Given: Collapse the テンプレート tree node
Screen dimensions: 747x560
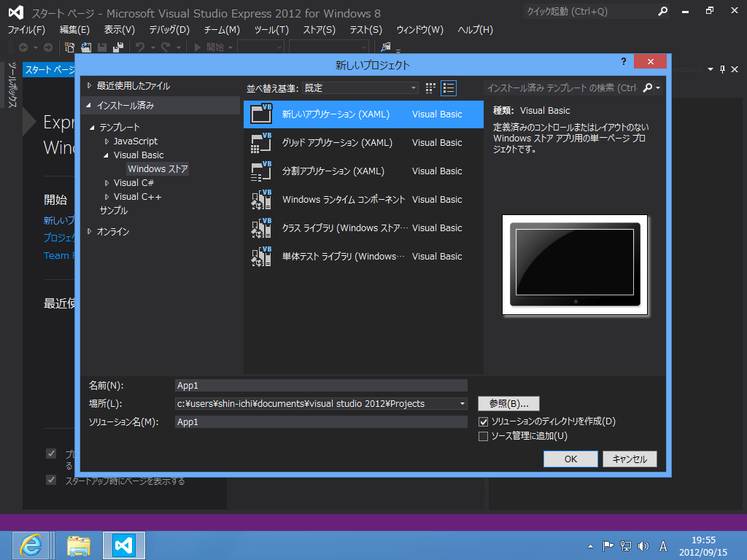Looking at the screenshot, I should click(x=92, y=127).
